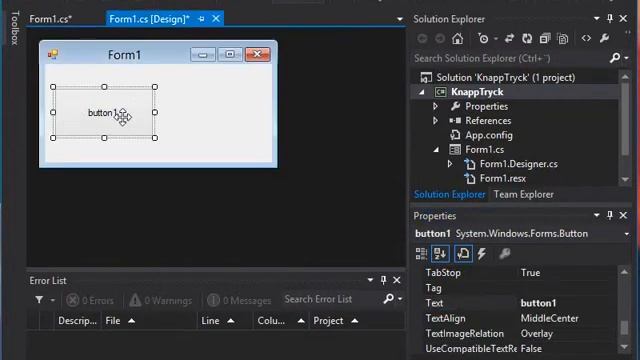The image size is (640, 360).
Task: Switch Properties grid to Categorized view
Action: point(421,253)
